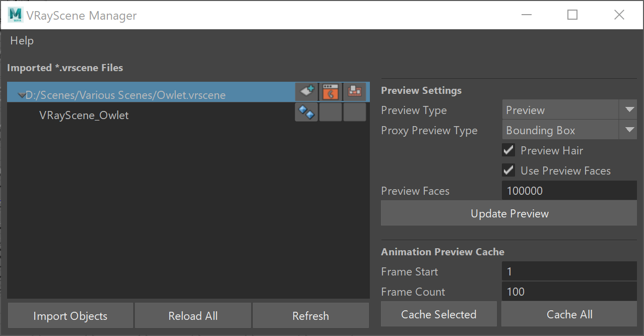Click the Maya logo in the title bar
Screen dimensions: 644x336
[x=15, y=15]
